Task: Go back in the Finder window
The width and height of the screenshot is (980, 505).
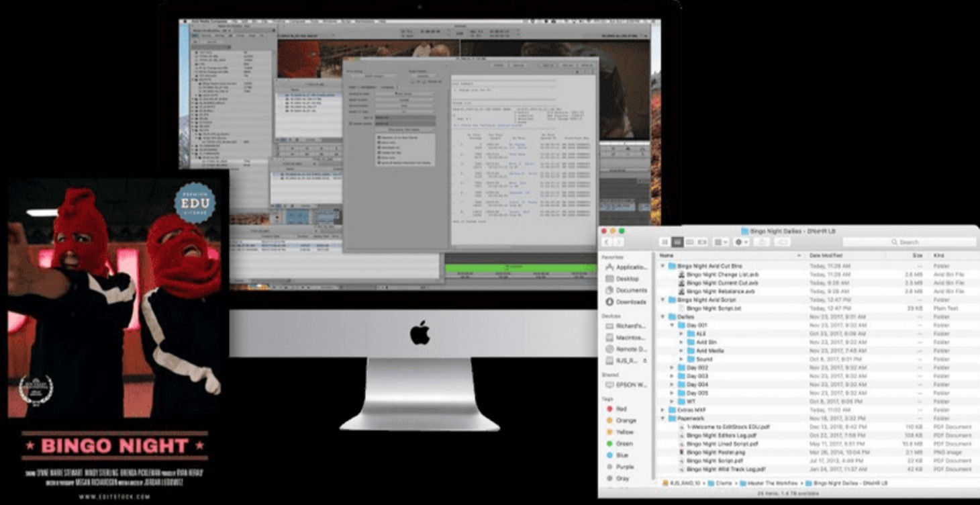Action: 607,242
